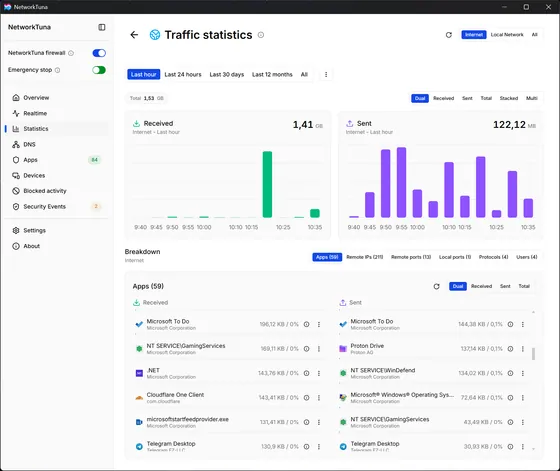Open info for GamingServices received row

pyautogui.click(x=306, y=349)
